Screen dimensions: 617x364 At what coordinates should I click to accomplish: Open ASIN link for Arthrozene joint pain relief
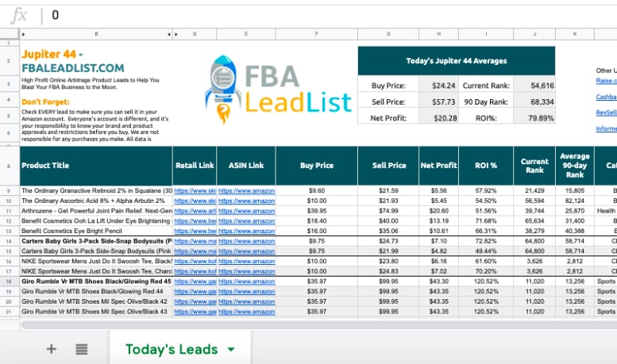tap(245, 211)
